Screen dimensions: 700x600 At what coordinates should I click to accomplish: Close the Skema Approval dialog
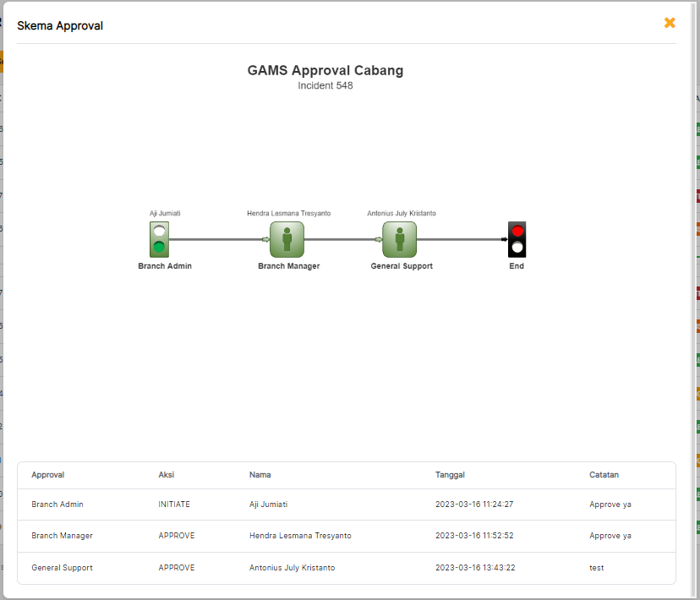[670, 23]
